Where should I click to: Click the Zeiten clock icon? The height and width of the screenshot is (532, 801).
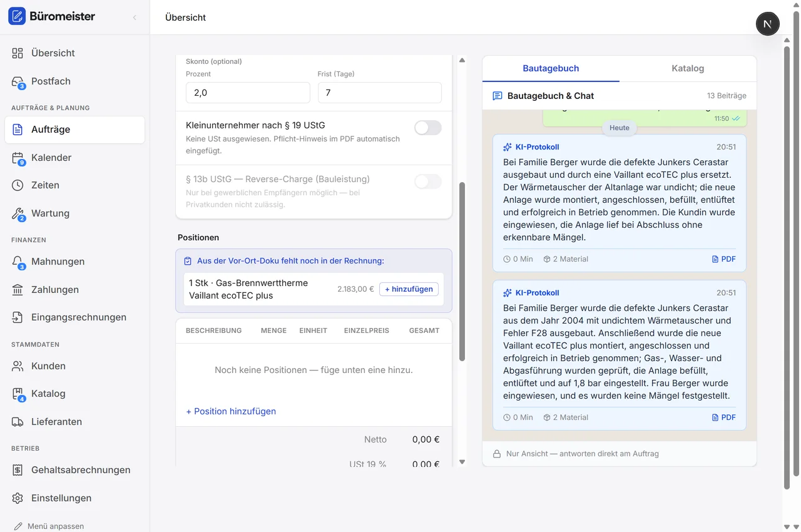[18, 185]
